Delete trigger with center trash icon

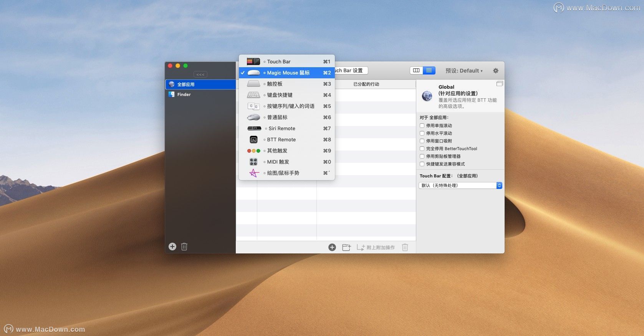pos(405,247)
